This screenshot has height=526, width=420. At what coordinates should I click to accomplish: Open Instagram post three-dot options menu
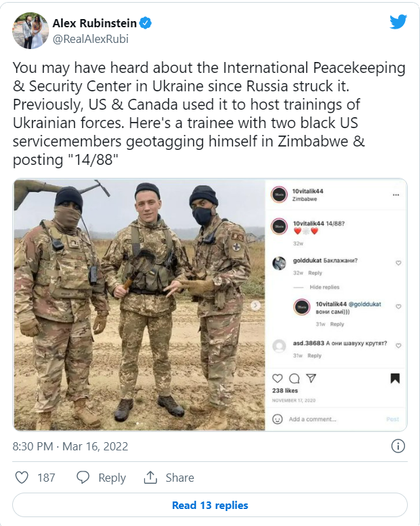pos(396,195)
